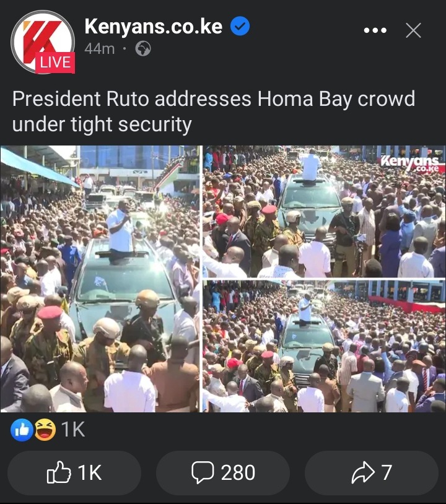The height and width of the screenshot is (504, 446).
Task: Click the public globe privacy icon
Action: 143,49
